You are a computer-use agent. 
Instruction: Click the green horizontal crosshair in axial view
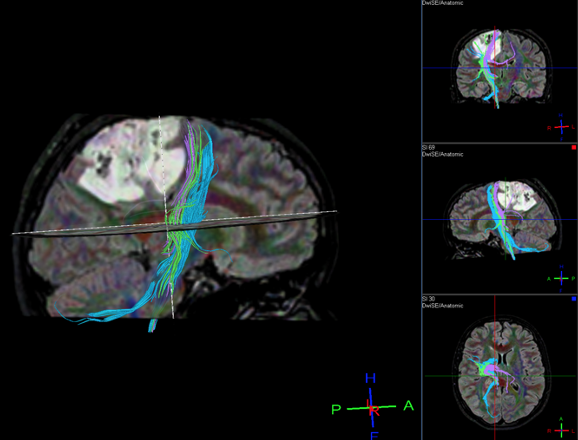tap(499, 376)
